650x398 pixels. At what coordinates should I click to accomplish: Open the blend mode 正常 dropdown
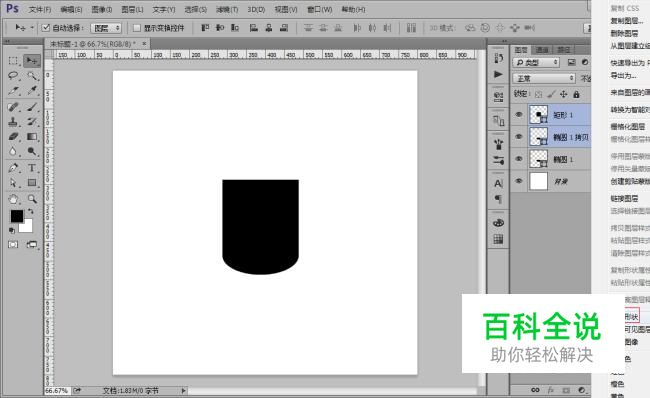pos(544,78)
